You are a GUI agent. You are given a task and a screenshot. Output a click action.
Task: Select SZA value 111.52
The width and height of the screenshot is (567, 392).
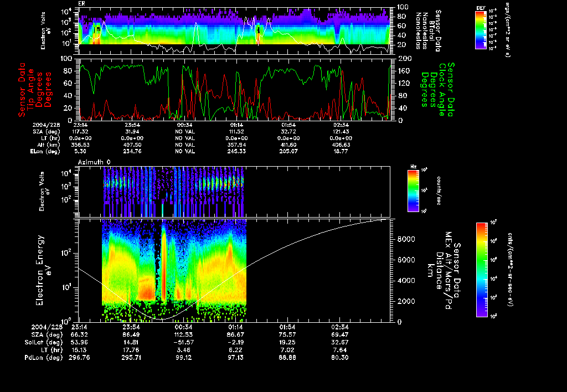[236, 132]
